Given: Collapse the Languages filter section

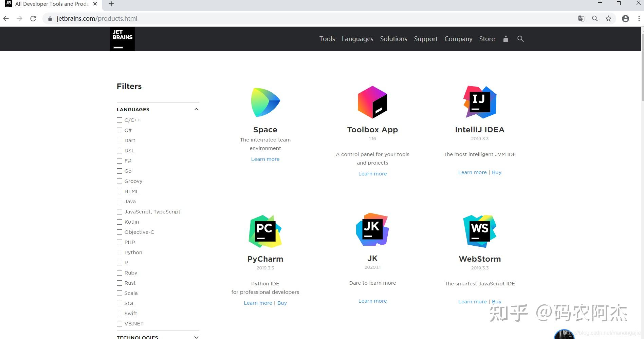Looking at the screenshot, I should coord(196,109).
